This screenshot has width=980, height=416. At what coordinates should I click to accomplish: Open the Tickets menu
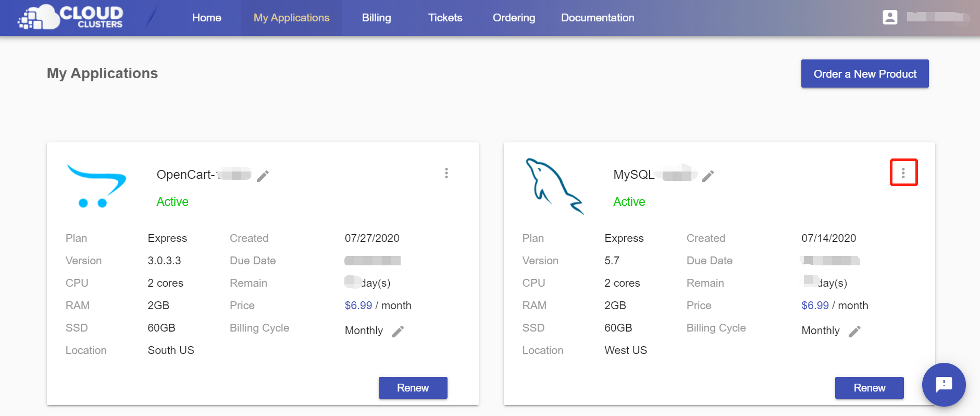tap(445, 18)
